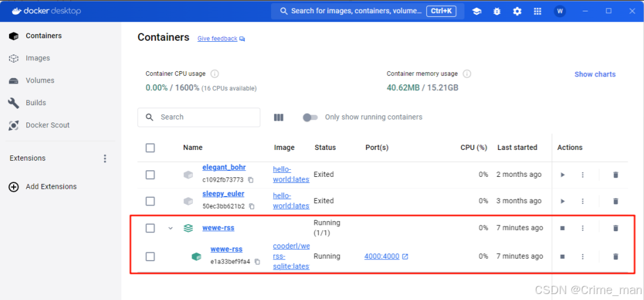Collapse the wewe-rss stack chevron

[171, 228]
